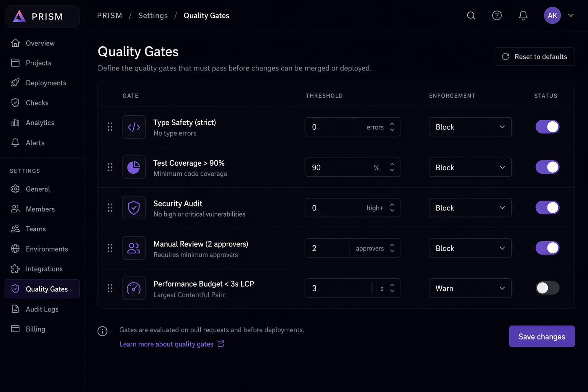Viewport: 588px width, 392px height.
Task: Click the Environments globe icon
Action: (x=15, y=249)
